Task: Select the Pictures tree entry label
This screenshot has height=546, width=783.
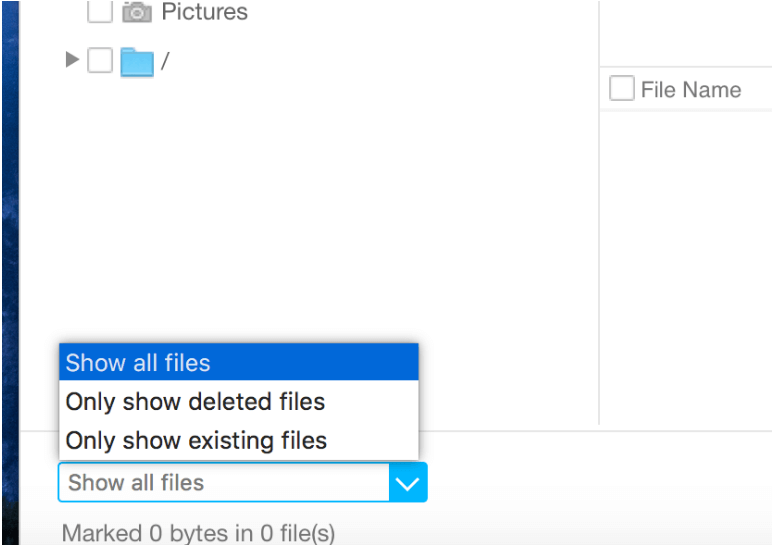Action: click(x=204, y=11)
